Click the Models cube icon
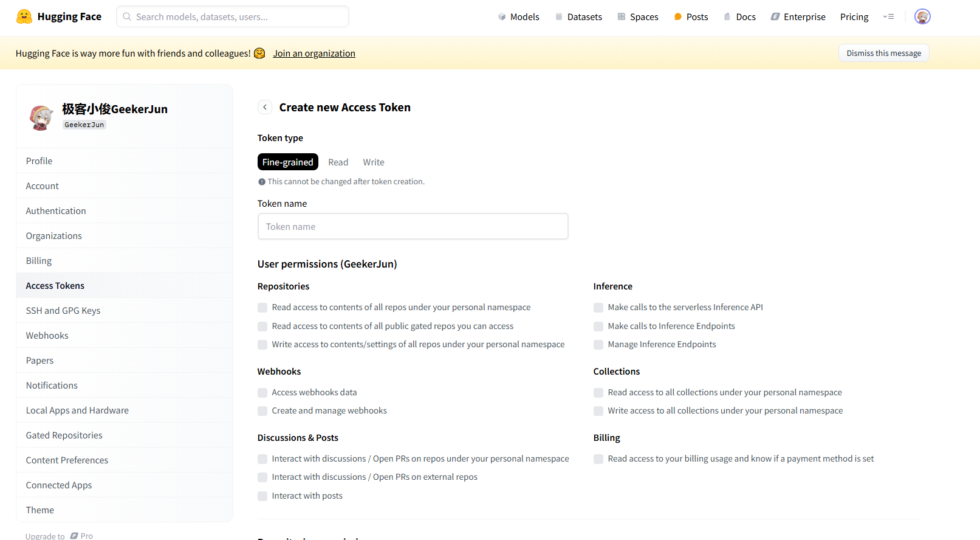 pyautogui.click(x=502, y=16)
